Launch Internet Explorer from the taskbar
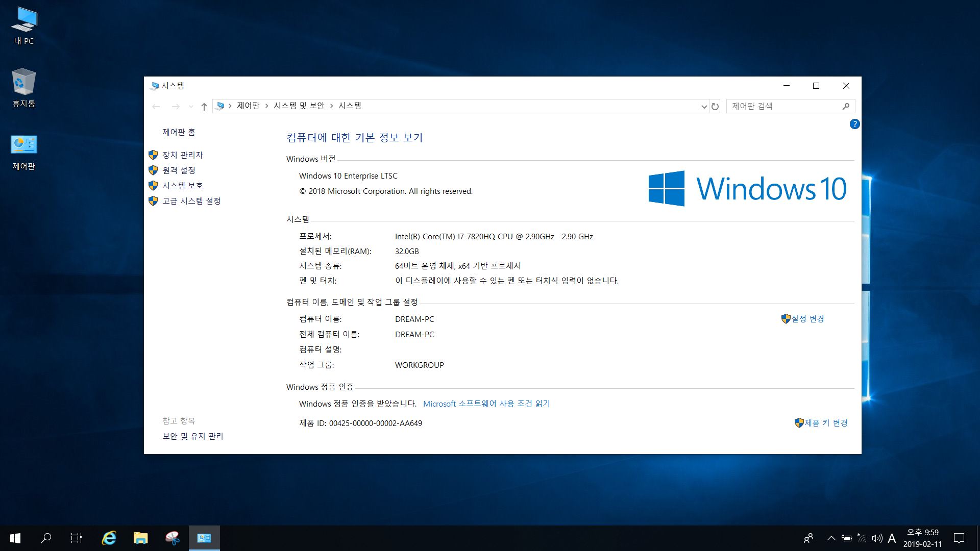This screenshot has height=551, width=980. click(x=109, y=538)
